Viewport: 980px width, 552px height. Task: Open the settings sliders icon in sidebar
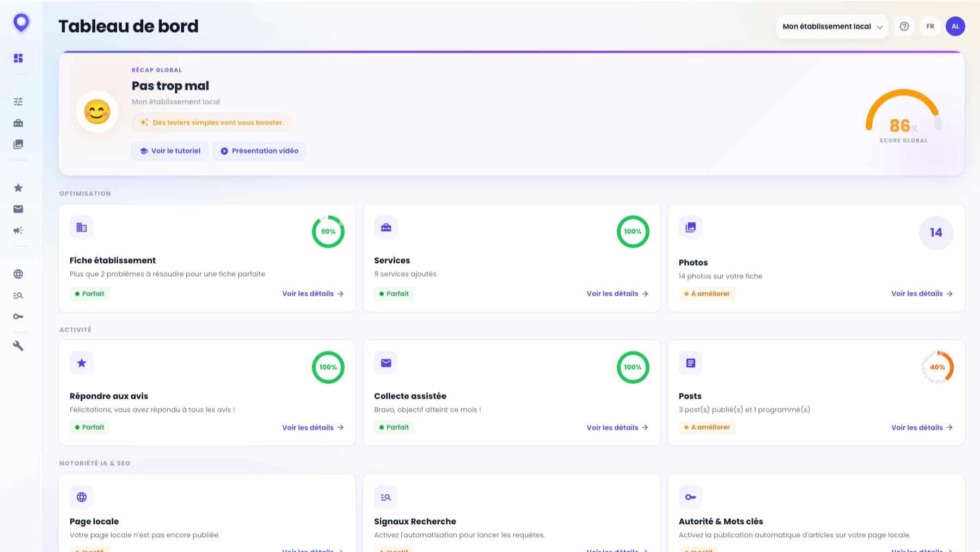click(18, 101)
